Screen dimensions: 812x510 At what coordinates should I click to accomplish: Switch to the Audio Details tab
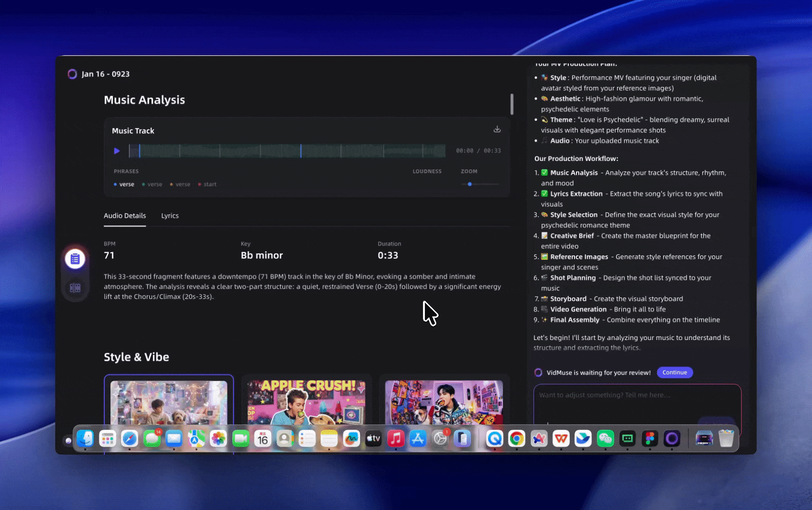click(x=125, y=216)
